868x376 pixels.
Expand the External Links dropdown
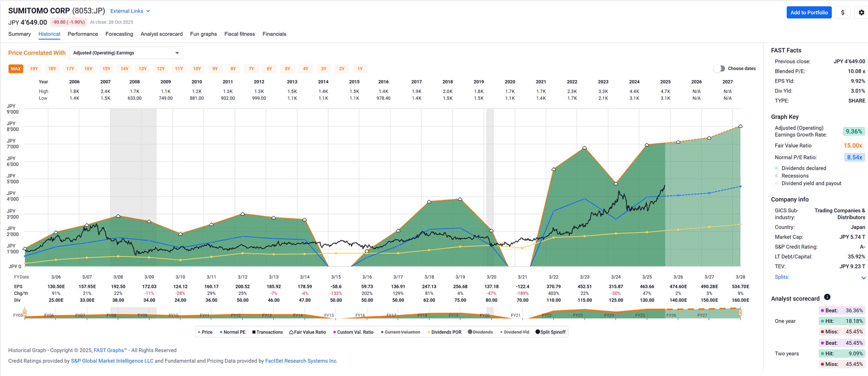tap(130, 11)
